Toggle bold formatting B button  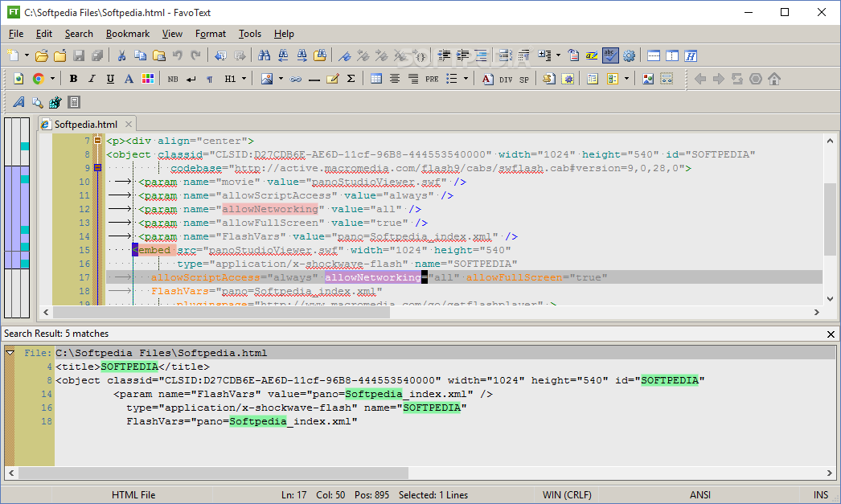[x=73, y=79]
